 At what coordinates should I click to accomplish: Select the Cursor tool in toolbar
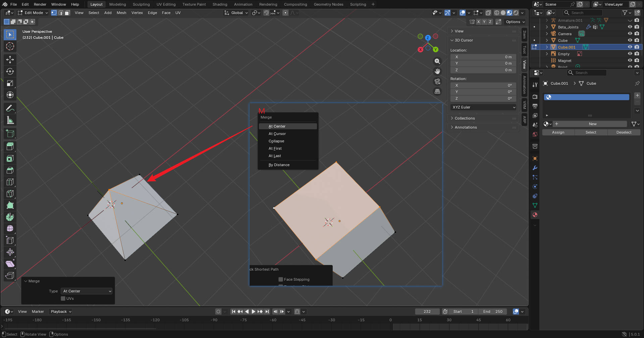point(10,46)
